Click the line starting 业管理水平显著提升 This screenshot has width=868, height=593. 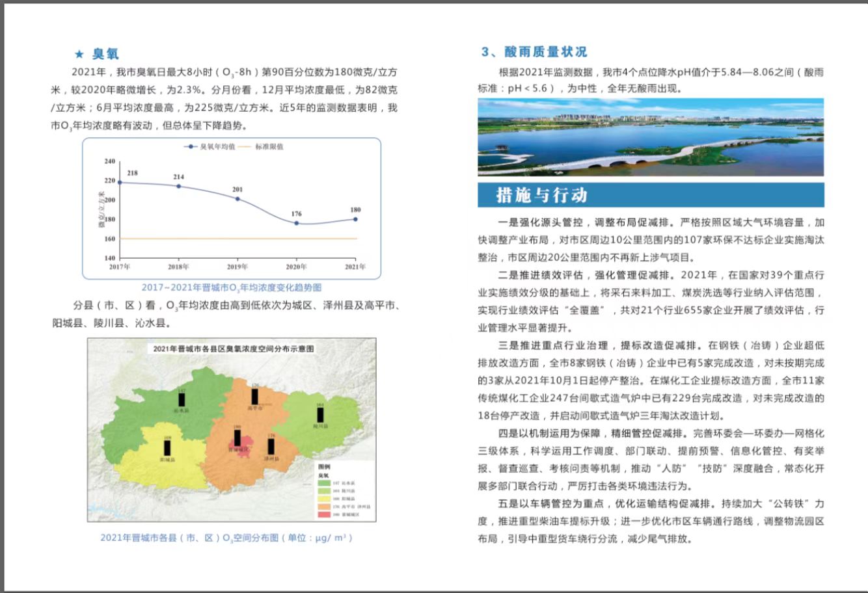coord(525,328)
